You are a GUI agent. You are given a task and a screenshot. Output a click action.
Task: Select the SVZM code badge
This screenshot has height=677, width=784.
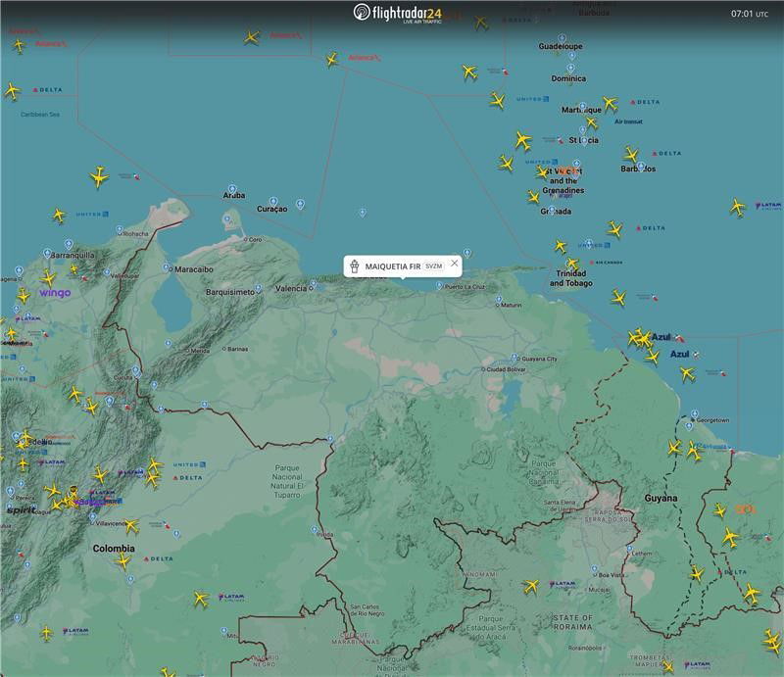tap(434, 266)
